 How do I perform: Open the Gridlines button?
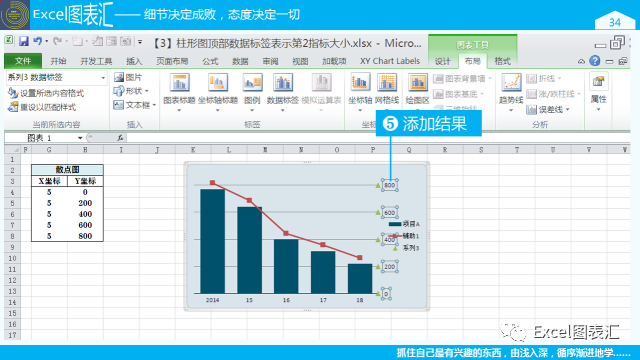coord(387,93)
